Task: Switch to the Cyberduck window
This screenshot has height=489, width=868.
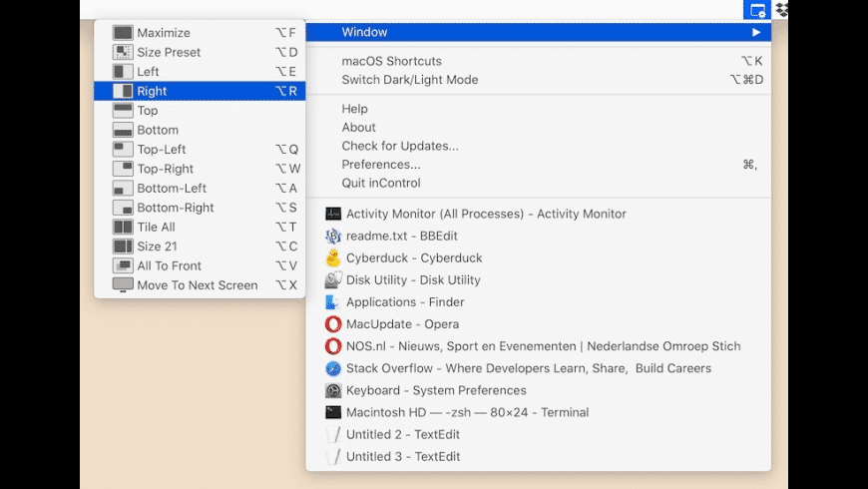Action: [413, 258]
